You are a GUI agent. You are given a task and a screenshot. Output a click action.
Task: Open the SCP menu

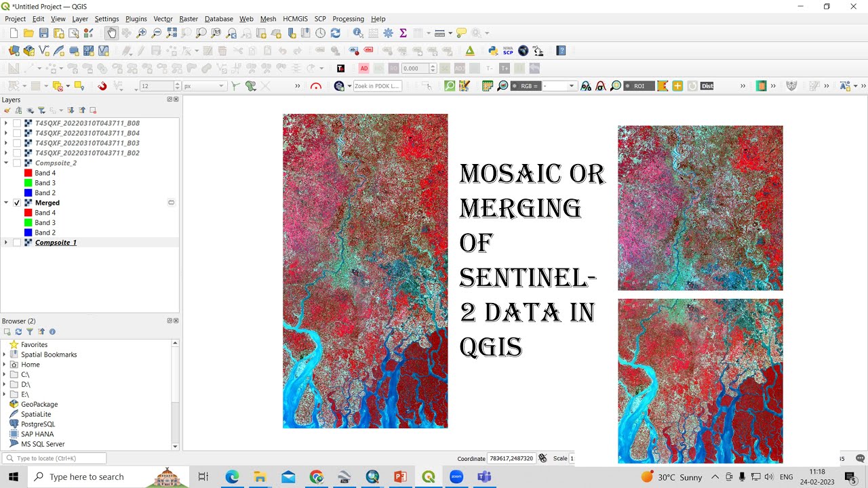tap(320, 19)
